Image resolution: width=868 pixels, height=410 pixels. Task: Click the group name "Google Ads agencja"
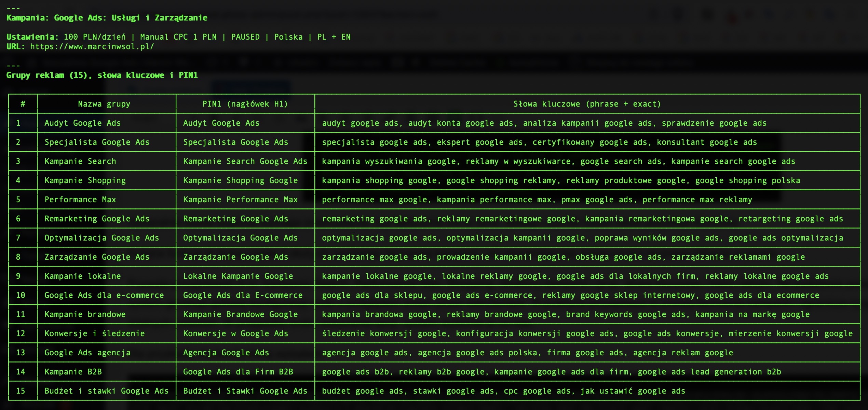point(87,353)
